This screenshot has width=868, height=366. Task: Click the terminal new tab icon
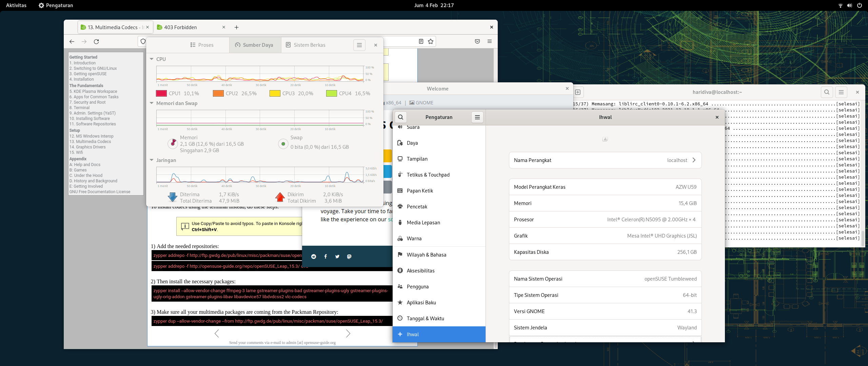pyautogui.click(x=578, y=92)
